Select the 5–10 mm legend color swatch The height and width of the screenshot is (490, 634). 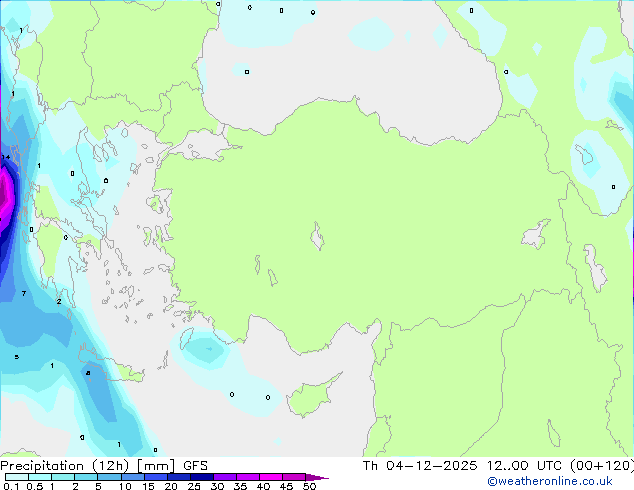click(109, 477)
